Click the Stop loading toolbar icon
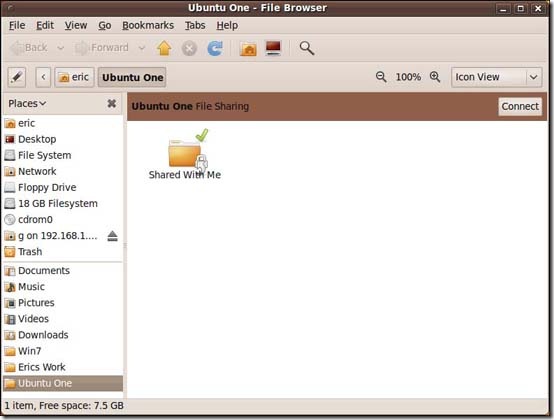Viewport: 554px width, 420px height. point(189,48)
